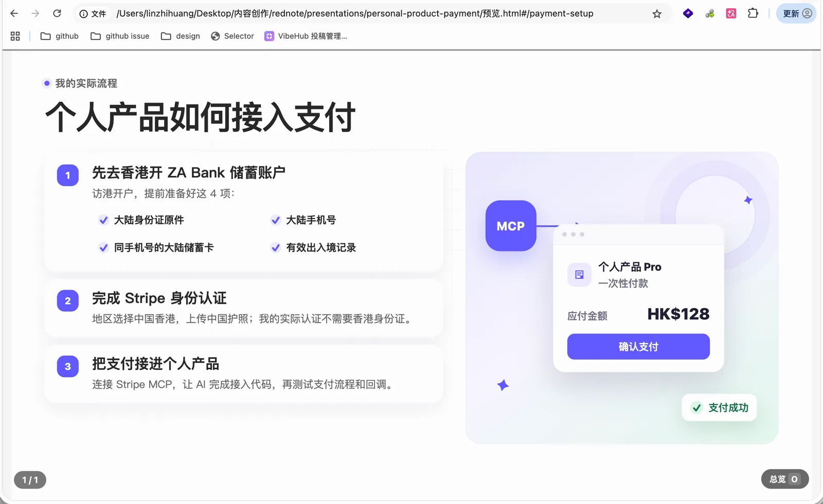This screenshot has height=504, width=823.
Task: Open the pink translate extension icon
Action: [731, 14]
